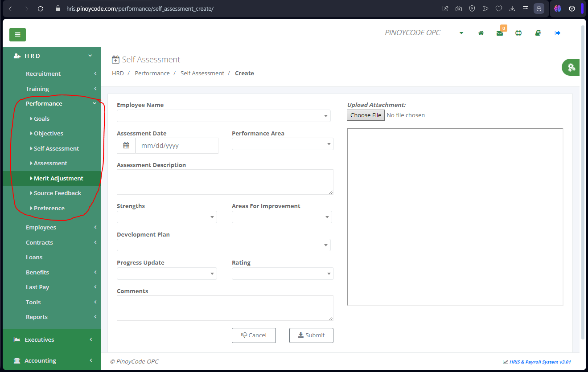
Task: Go forward with the browser forward arrow
Action: (26, 8)
